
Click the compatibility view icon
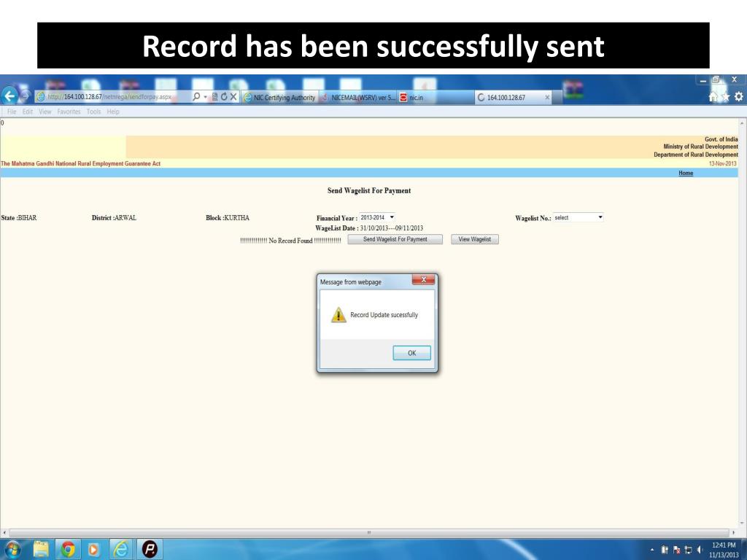point(215,97)
